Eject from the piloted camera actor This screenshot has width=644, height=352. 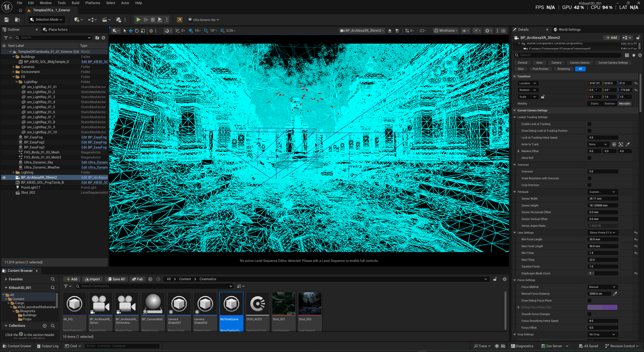click(390, 31)
